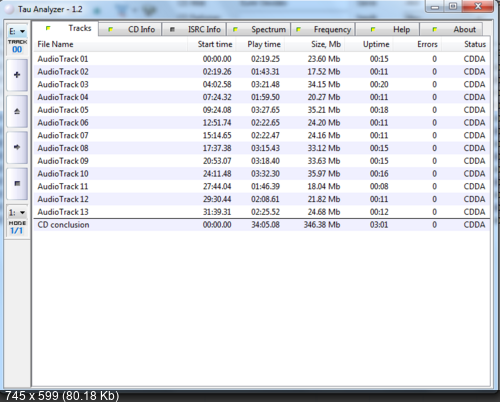
Task: Select the AudioTrack 13 row
Action: [x=262, y=212]
